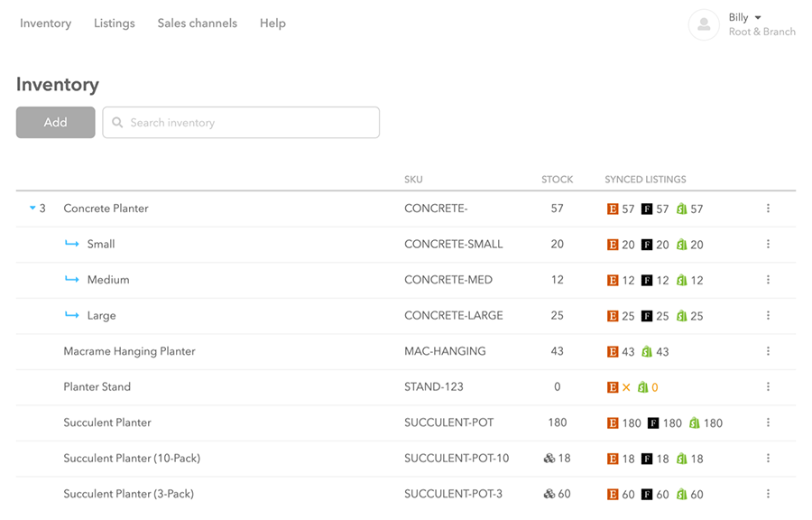Open the Medium variant item
The height and width of the screenshot is (520, 812).
coord(108,280)
